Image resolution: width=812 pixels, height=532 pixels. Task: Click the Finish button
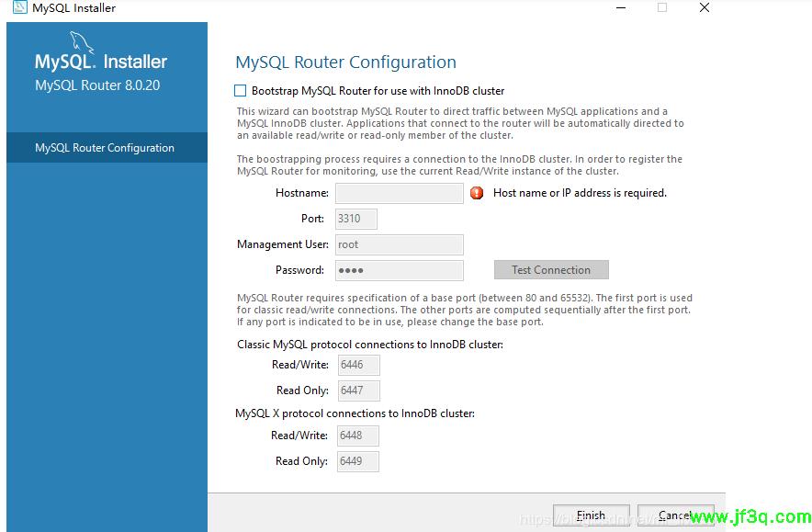[x=591, y=515]
